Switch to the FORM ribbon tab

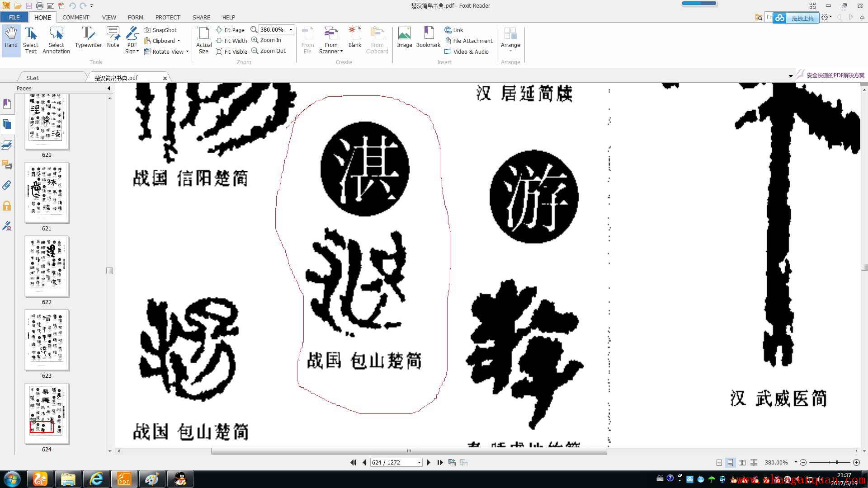click(x=136, y=17)
